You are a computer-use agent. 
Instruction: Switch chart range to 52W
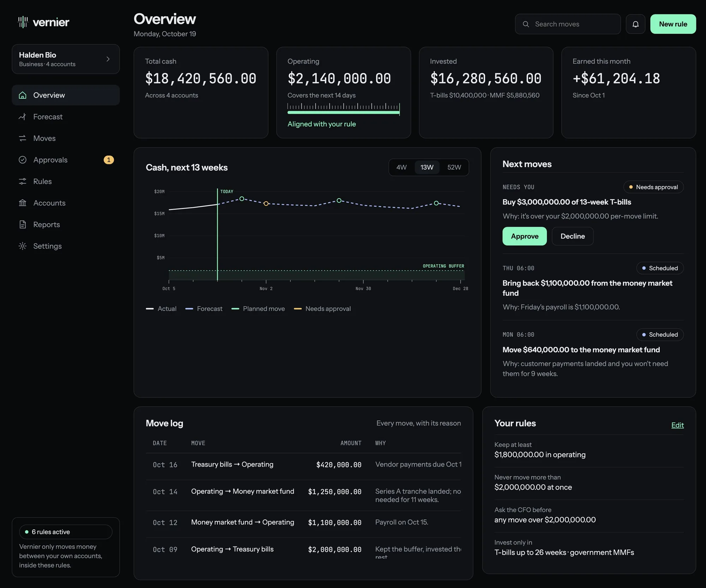coord(454,167)
